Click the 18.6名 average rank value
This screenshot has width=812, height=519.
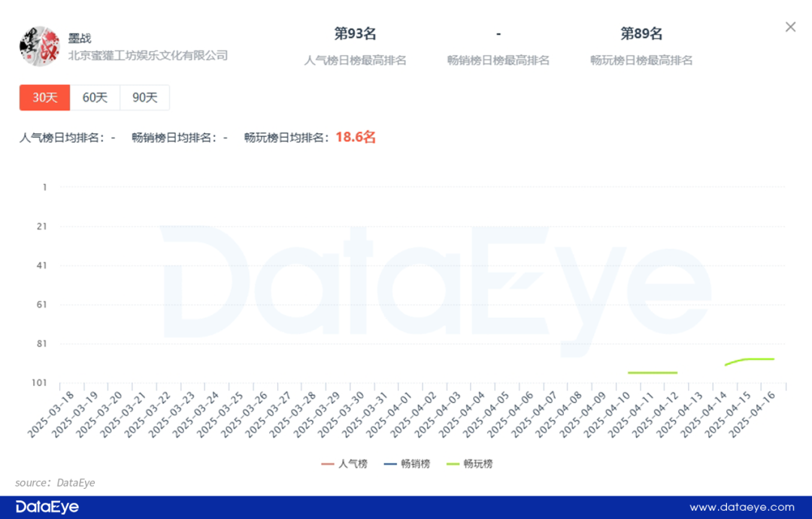[356, 137]
